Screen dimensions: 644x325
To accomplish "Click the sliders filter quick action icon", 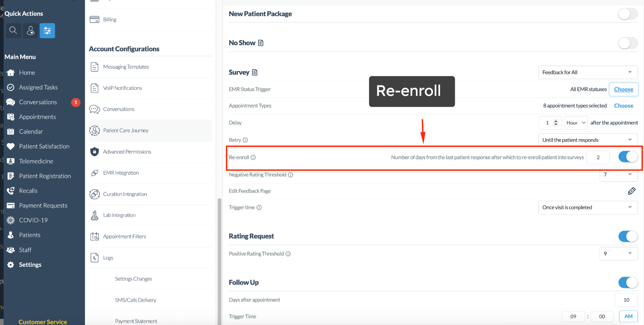I will click(47, 30).
